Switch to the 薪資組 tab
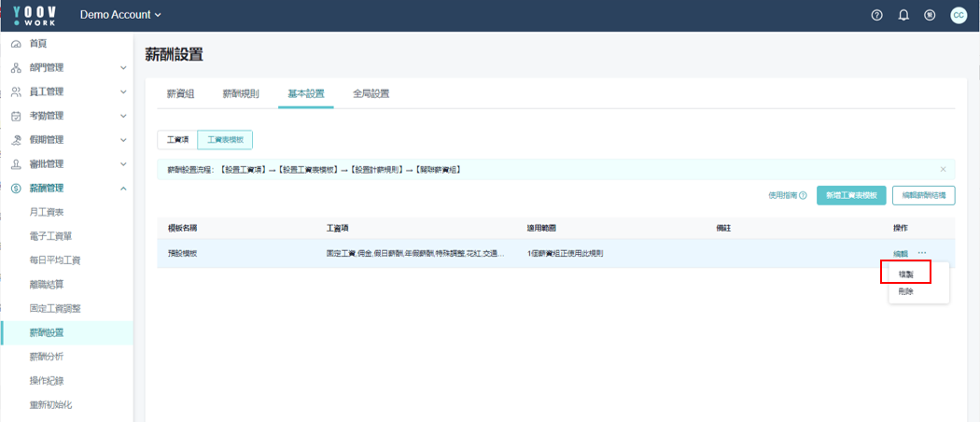 point(181,94)
